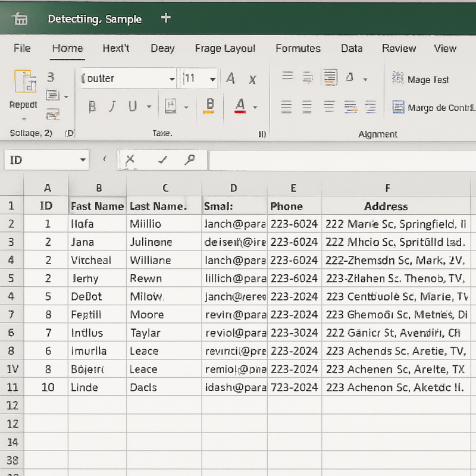The width and height of the screenshot is (476, 476).
Task: Click the Marge de Contrl button
Action: (434, 108)
